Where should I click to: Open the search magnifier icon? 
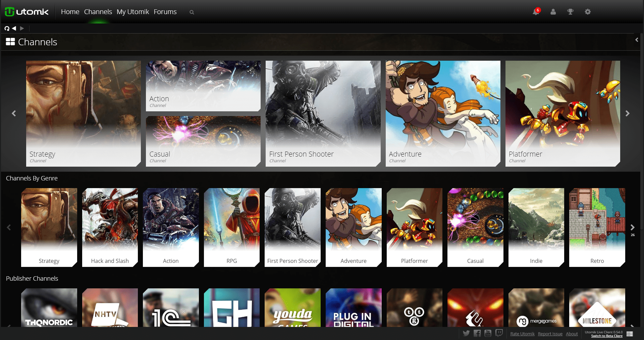192,12
